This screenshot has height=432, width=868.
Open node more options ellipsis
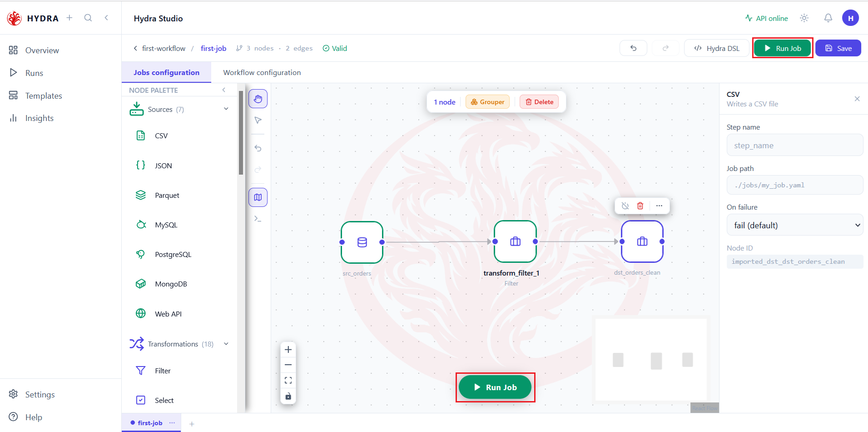pyautogui.click(x=659, y=206)
